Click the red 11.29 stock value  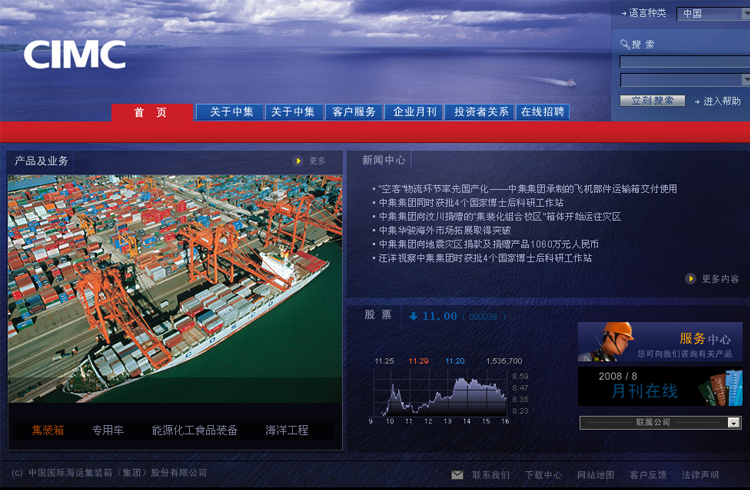(419, 361)
